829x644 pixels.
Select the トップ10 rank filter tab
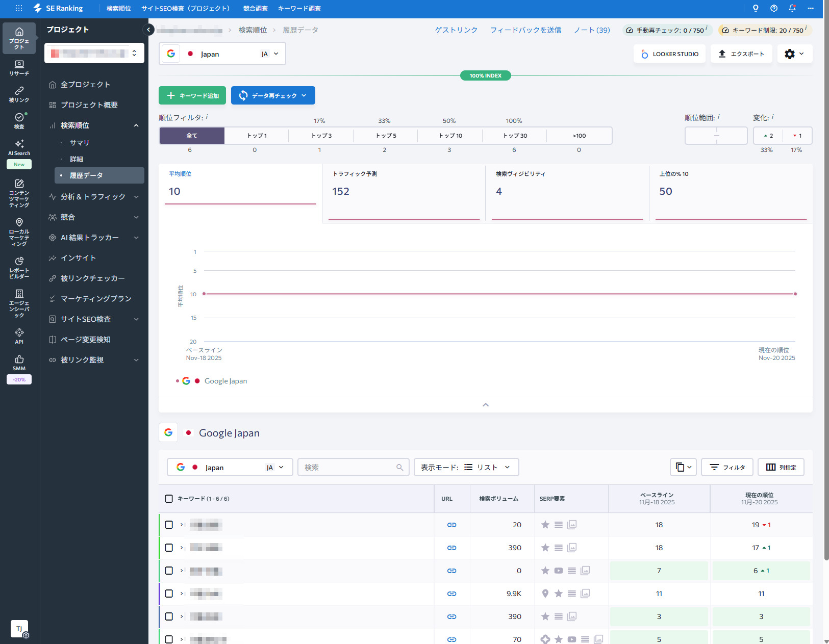(x=450, y=136)
